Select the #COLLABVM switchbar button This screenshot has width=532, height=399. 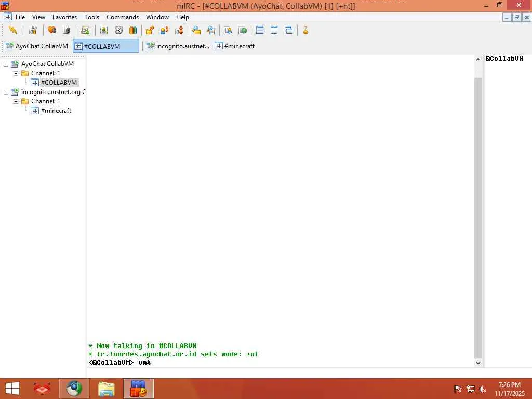[x=106, y=46]
